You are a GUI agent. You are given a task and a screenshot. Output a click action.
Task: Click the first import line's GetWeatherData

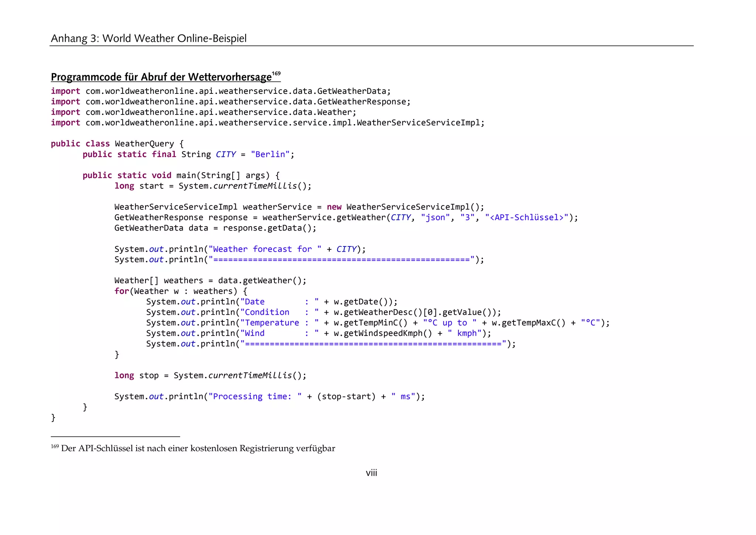351,91
